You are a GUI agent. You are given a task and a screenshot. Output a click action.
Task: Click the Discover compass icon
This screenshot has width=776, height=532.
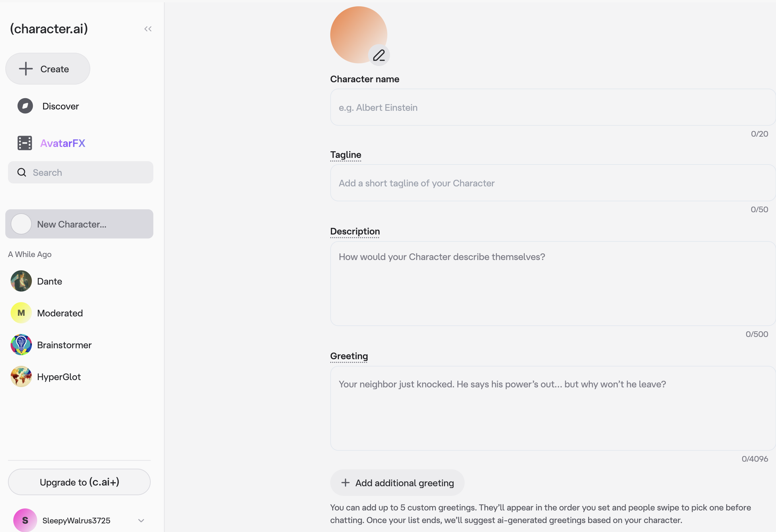(25, 106)
